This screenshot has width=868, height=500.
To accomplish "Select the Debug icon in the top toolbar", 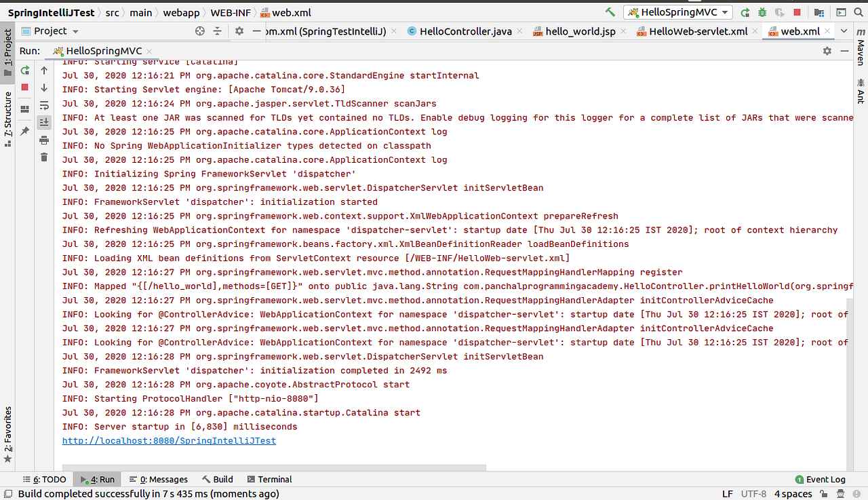I will pos(762,12).
